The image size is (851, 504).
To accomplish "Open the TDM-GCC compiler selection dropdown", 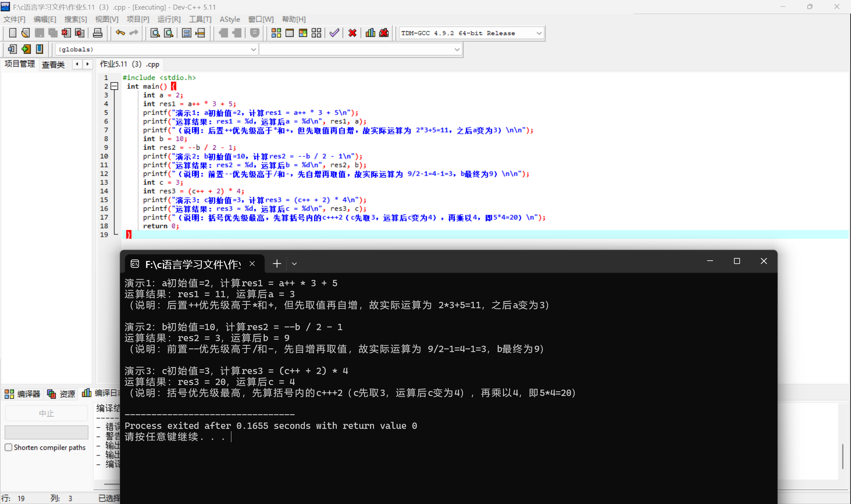I will point(539,33).
